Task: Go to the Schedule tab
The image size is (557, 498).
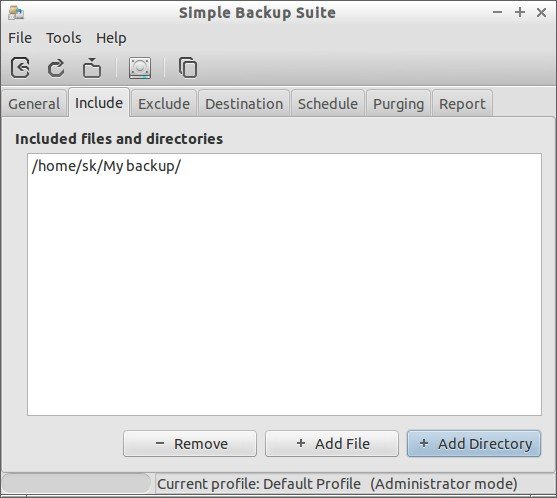Action: click(x=328, y=103)
